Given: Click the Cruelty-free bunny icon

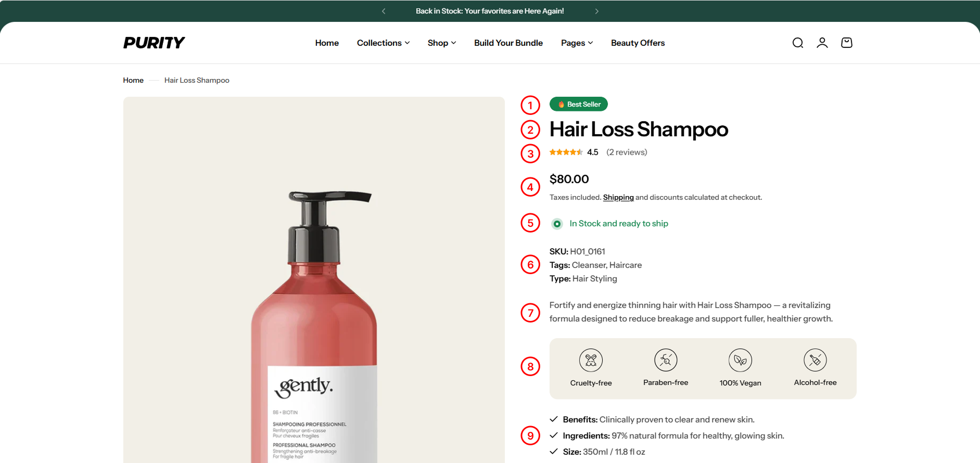Looking at the screenshot, I should point(591,360).
